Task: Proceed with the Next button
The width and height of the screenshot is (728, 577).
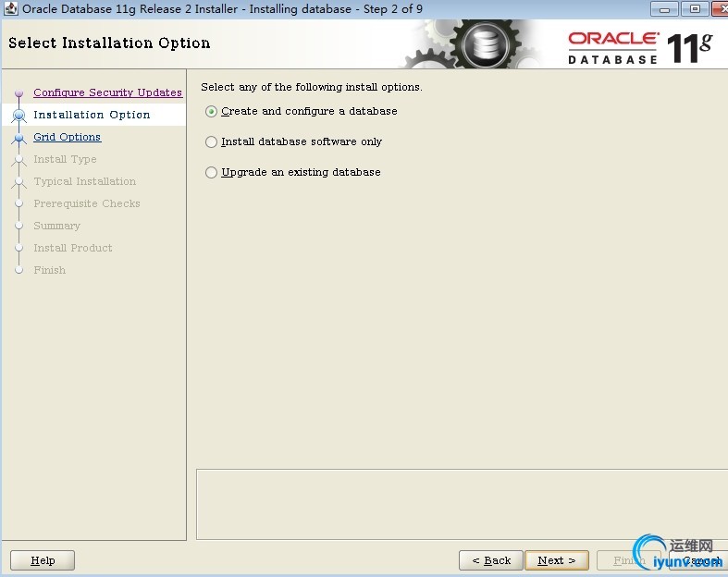Action: click(557, 560)
